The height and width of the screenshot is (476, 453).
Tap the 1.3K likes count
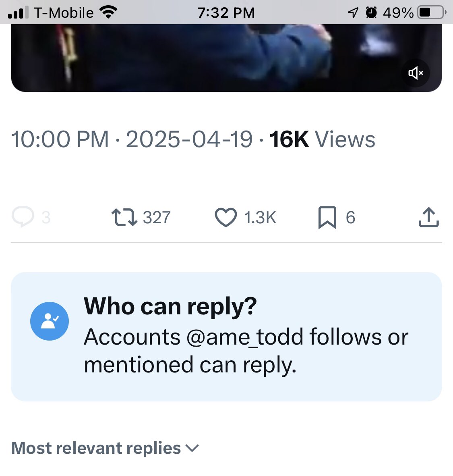point(260,217)
